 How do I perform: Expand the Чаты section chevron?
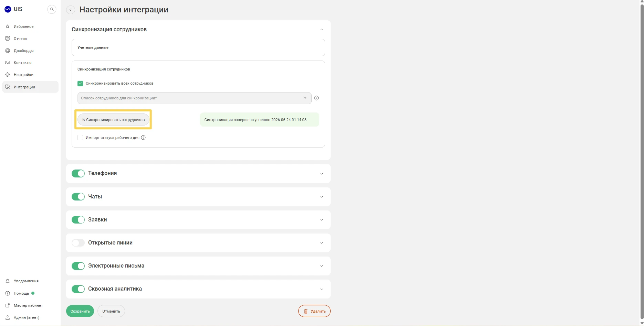tap(322, 197)
